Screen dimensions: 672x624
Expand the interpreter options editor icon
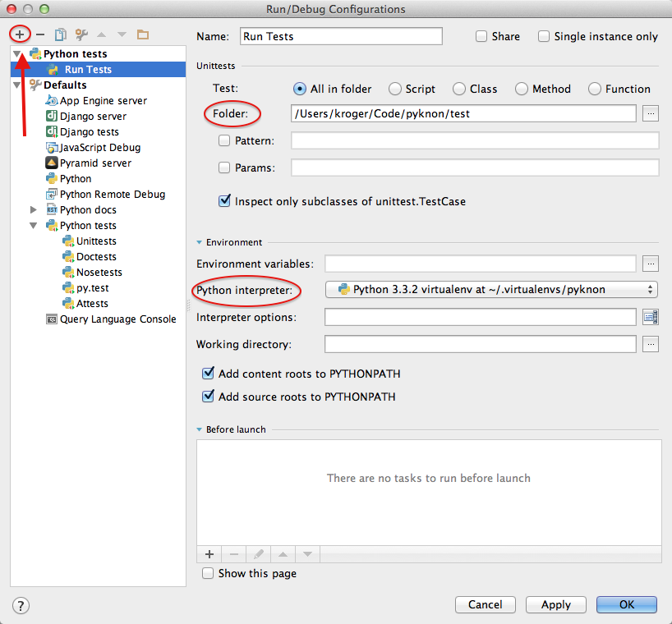[650, 318]
